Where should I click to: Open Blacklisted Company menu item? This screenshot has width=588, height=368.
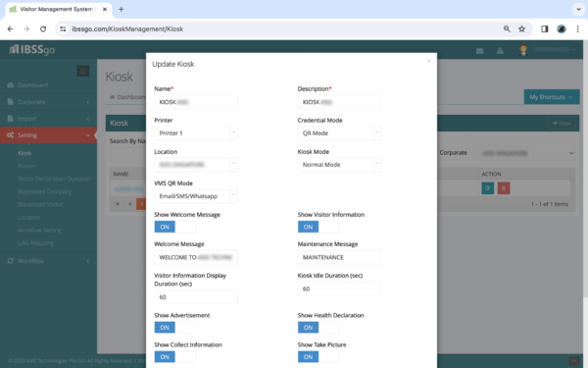pyautogui.click(x=44, y=191)
